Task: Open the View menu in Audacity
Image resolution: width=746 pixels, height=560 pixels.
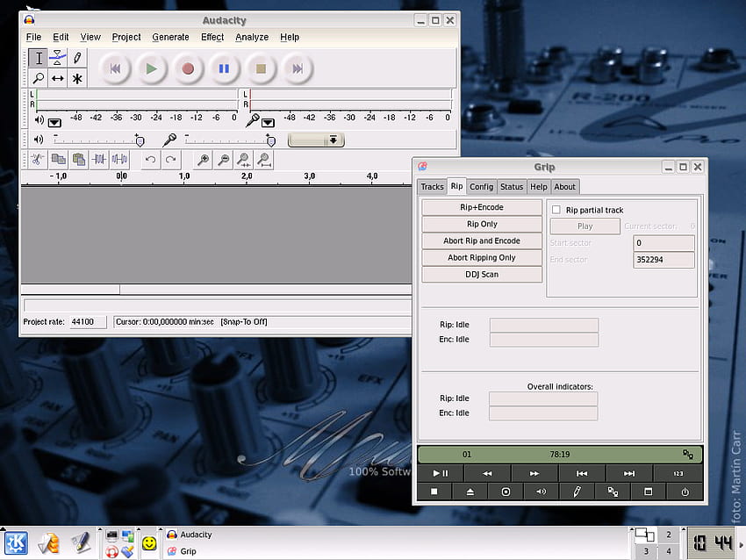Action: pos(90,37)
